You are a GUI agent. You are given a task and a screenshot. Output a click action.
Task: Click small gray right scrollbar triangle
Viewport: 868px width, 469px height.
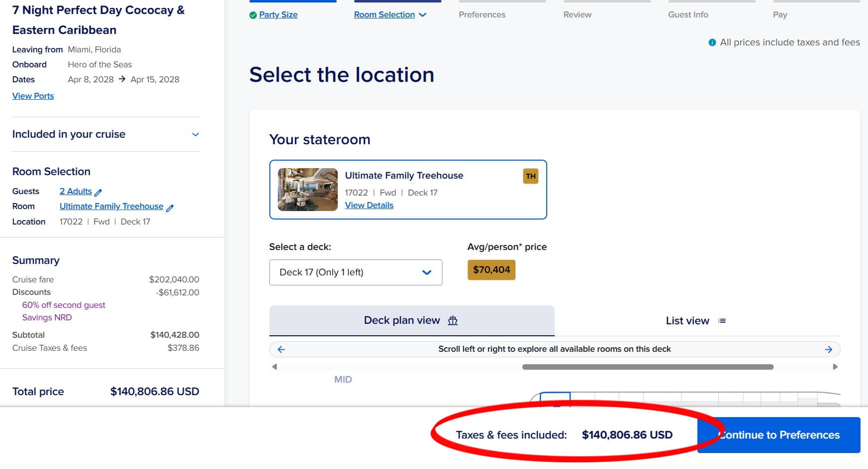point(835,367)
